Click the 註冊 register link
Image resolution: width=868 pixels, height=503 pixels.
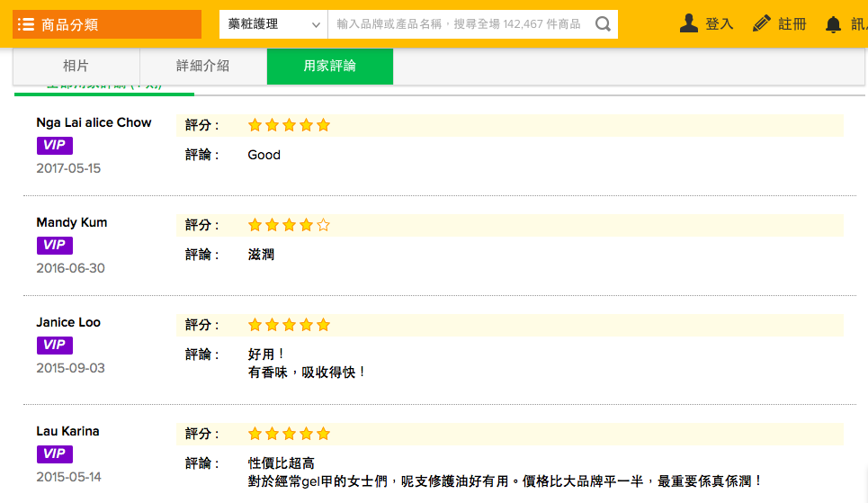coord(792,24)
